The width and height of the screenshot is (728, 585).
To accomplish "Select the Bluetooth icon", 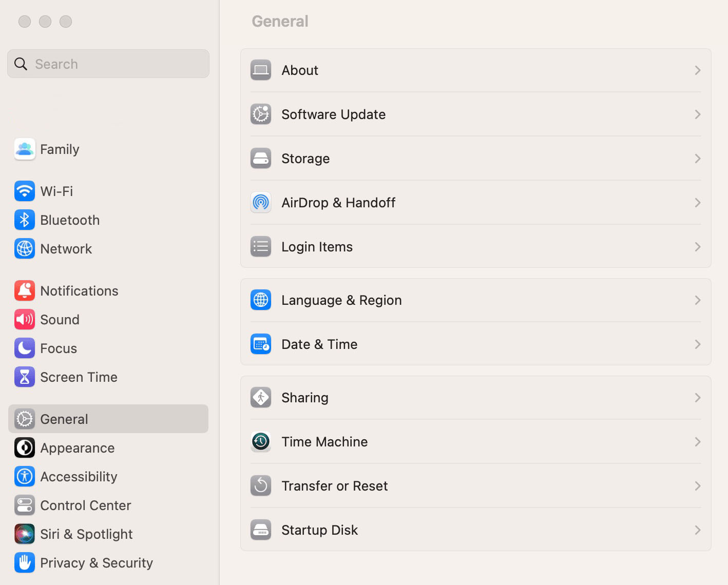I will point(25,220).
